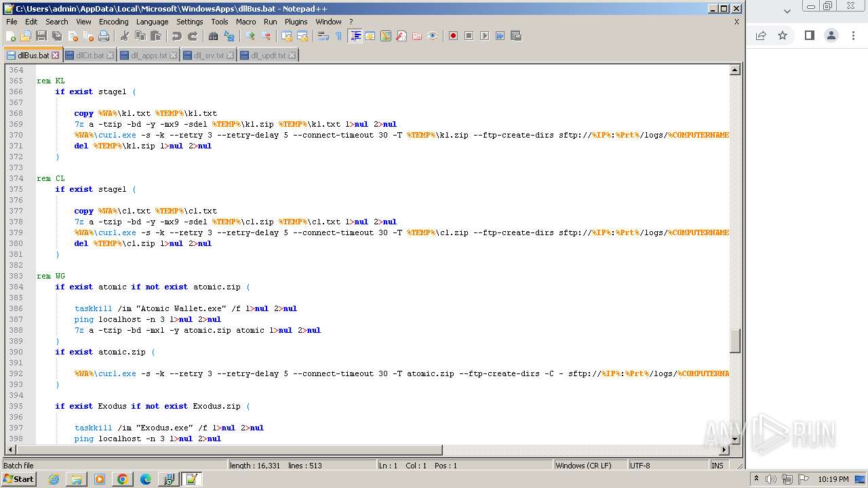Open the View menu

[83, 22]
